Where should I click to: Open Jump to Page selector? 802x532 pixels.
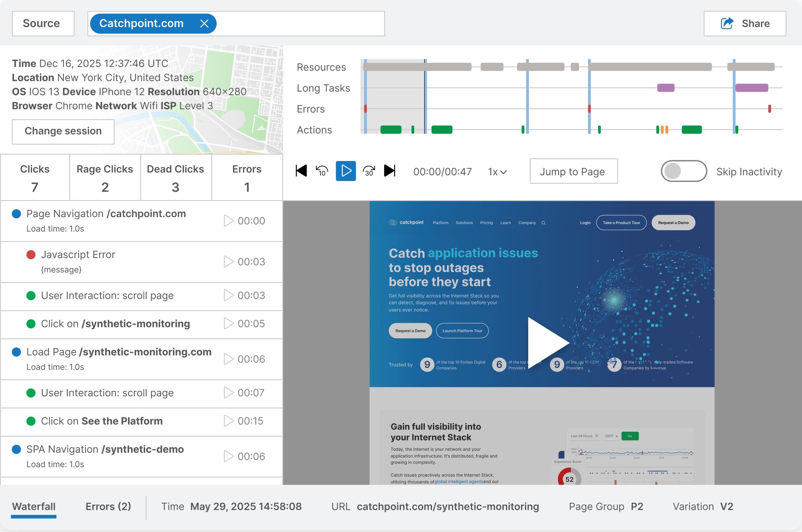pyautogui.click(x=574, y=171)
